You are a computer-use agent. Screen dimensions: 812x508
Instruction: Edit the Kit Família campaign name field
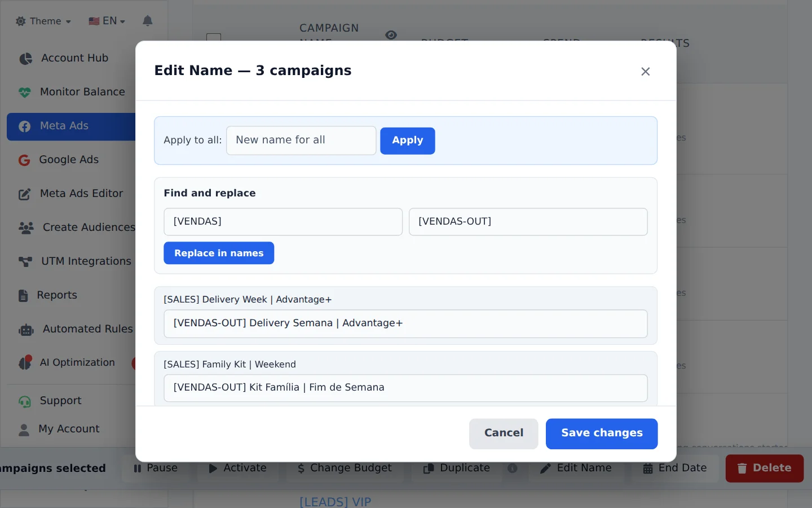tap(405, 388)
